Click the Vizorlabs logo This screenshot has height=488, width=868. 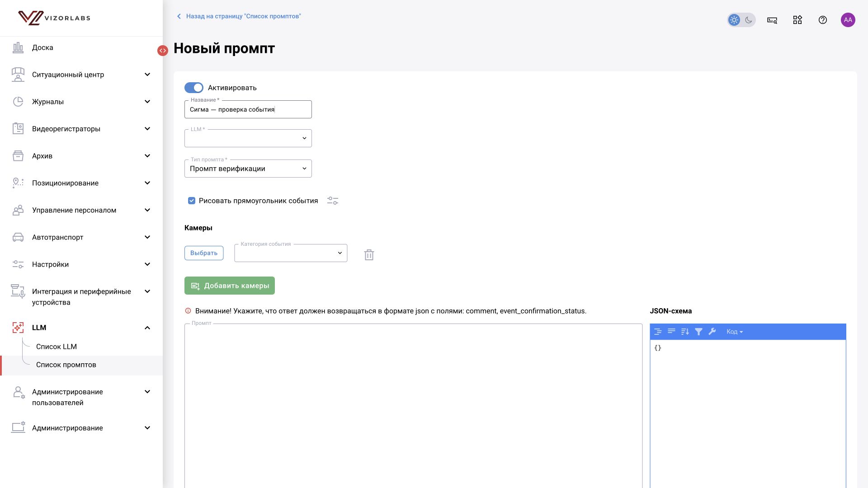54,18
